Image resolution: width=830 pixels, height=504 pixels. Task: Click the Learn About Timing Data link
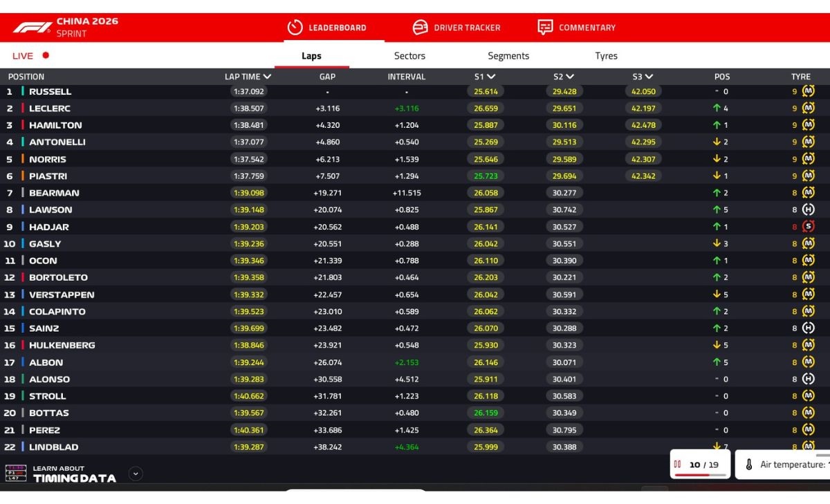(74, 474)
